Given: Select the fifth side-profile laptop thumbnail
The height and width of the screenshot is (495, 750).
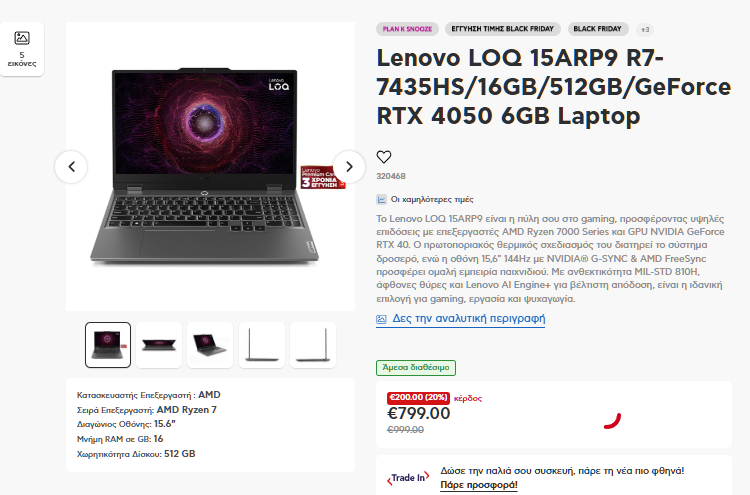Looking at the screenshot, I should [x=313, y=345].
